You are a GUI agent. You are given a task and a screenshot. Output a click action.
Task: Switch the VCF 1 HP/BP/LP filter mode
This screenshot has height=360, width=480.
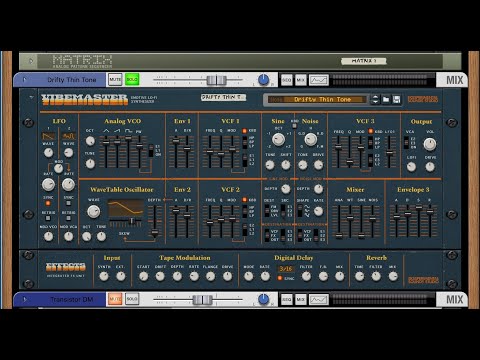(x=245, y=142)
